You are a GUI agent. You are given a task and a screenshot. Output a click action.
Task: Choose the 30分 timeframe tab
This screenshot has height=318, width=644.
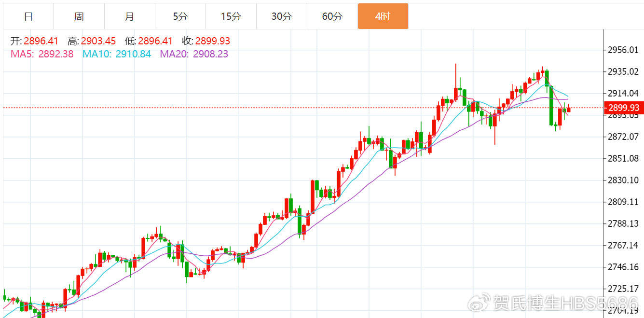(282, 16)
